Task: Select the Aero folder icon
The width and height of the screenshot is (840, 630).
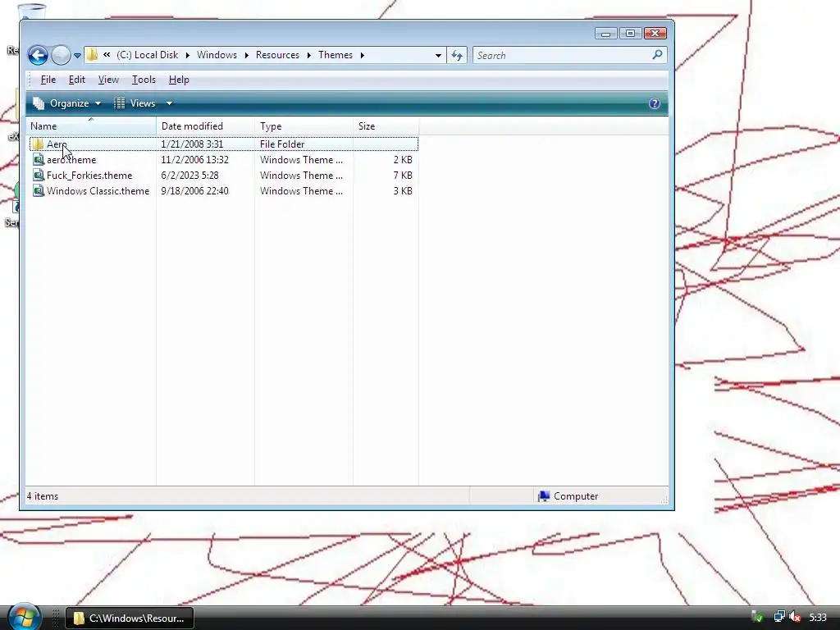Action: (x=38, y=144)
